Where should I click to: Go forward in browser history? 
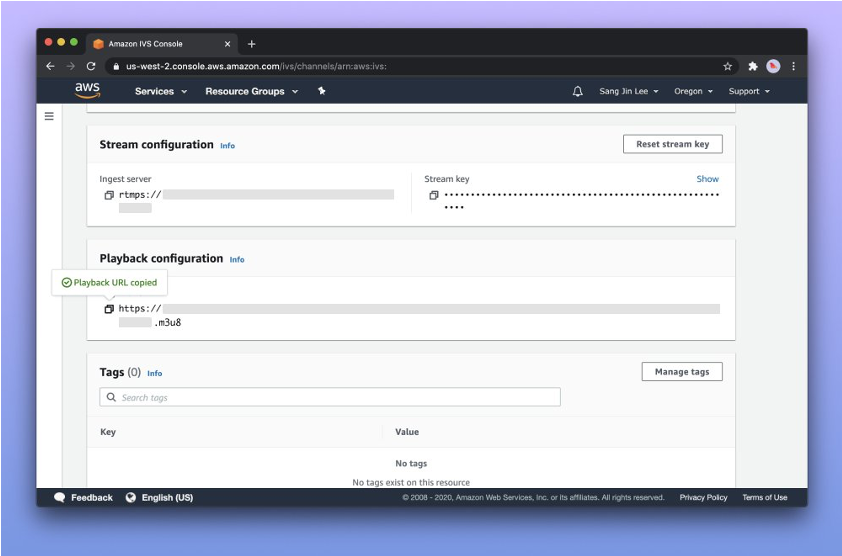[70, 66]
